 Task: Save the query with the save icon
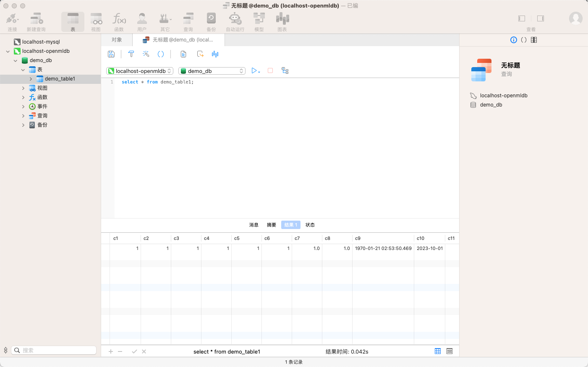point(111,54)
